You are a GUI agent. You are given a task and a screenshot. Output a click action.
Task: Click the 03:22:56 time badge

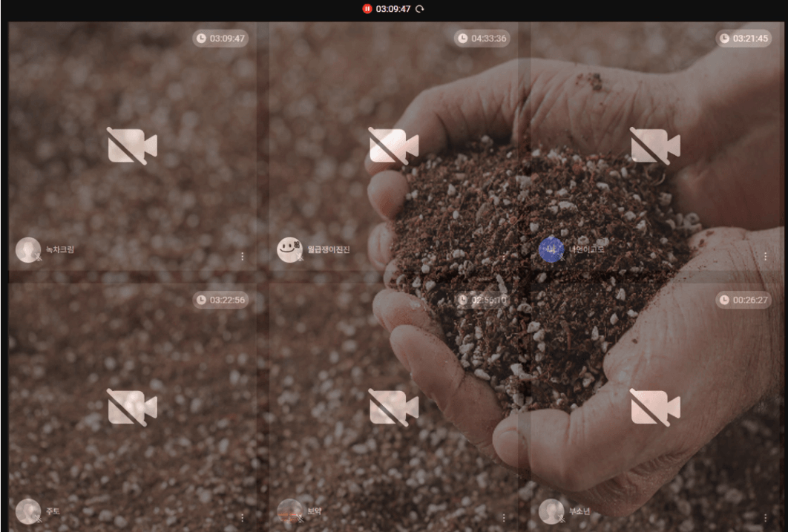click(220, 300)
